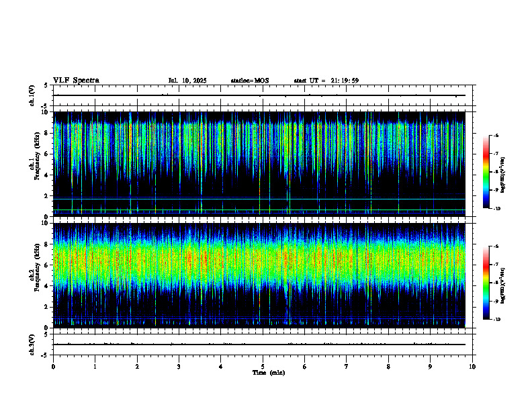
Task: Click the "station=MOS" header label
Action: tap(250, 81)
